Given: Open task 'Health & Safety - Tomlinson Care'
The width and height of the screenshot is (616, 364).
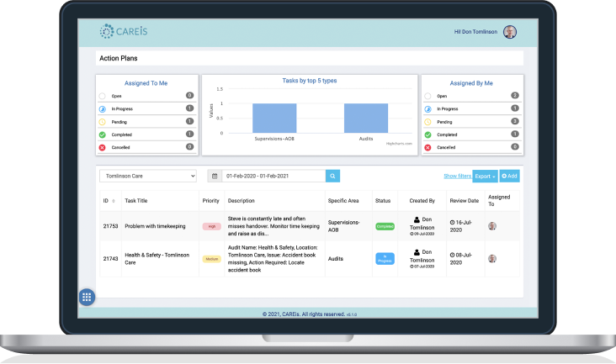Looking at the screenshot, I should 157,259.
